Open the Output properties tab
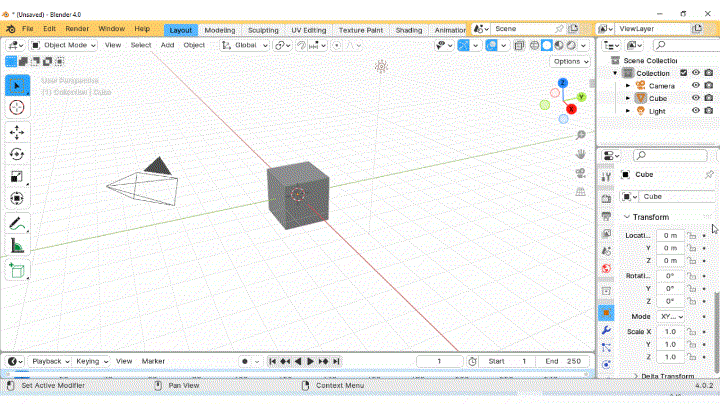 (606, 216)
